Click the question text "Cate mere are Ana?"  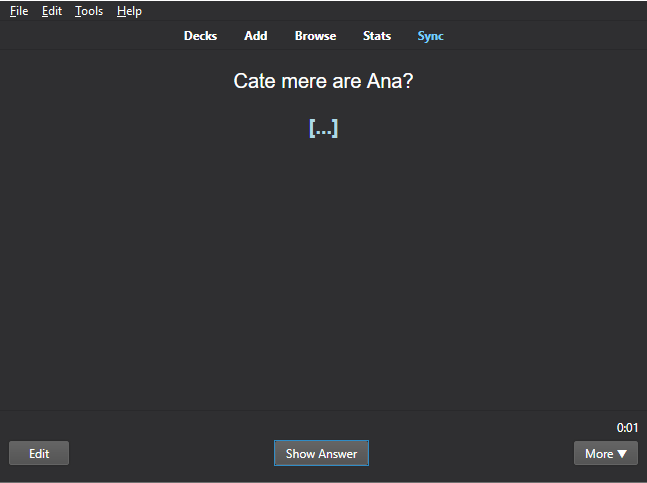[323, 81]
